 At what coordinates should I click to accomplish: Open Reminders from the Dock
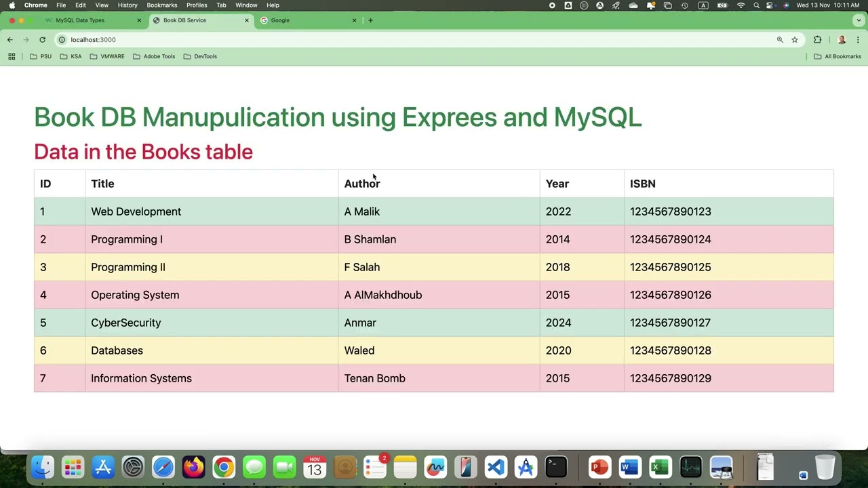(375, 467)
